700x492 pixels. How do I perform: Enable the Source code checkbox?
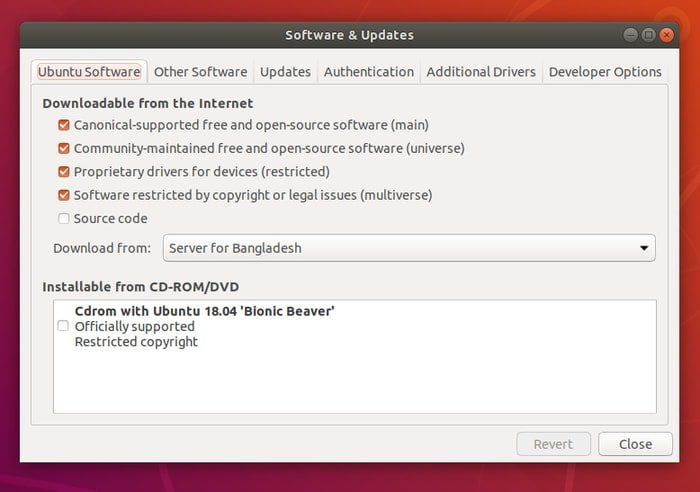[64, 218]
